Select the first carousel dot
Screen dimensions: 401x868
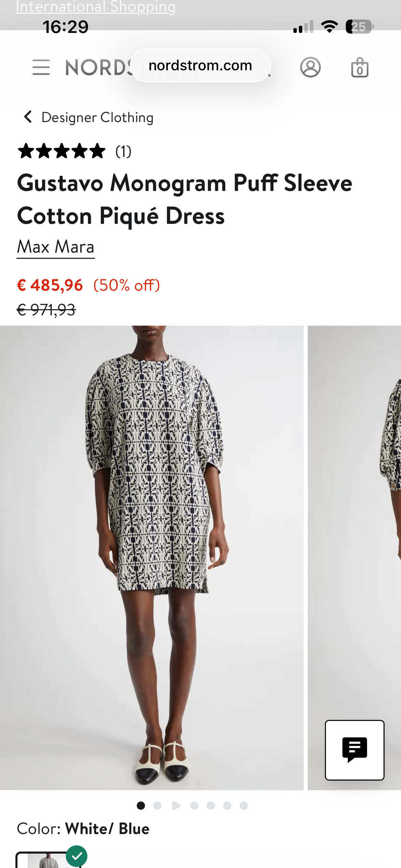click(141, 806)
